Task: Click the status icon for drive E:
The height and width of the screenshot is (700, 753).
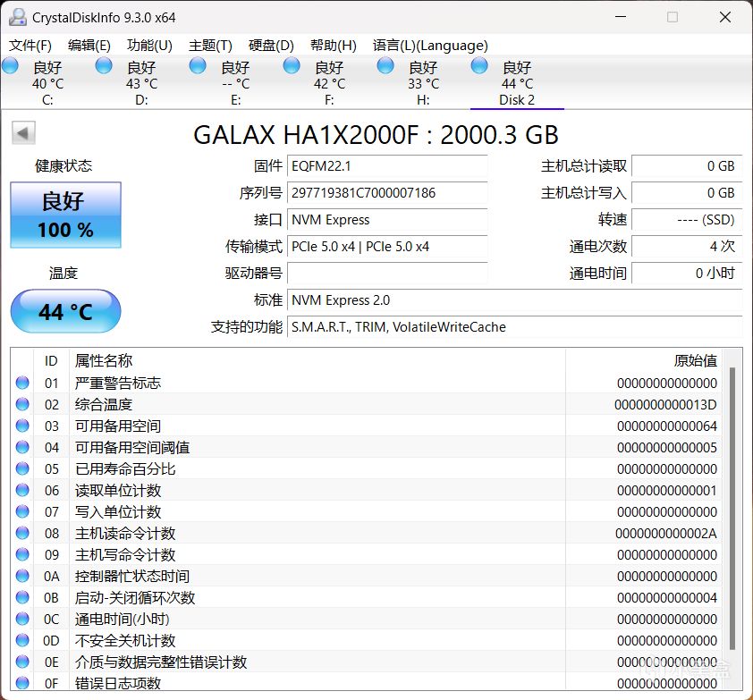Action: (x=198, y=66)
